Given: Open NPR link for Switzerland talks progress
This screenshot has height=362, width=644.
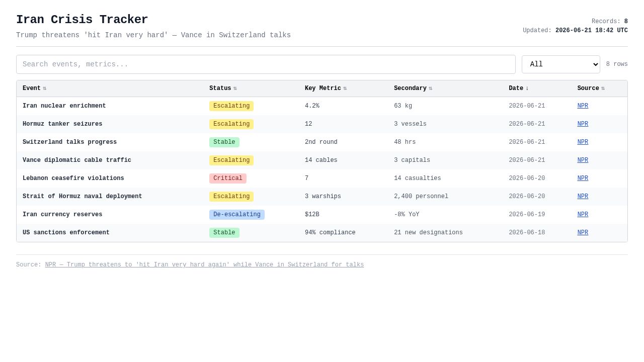Looking at the screenshot, I should pyautogui.click(x=583, y=142).
